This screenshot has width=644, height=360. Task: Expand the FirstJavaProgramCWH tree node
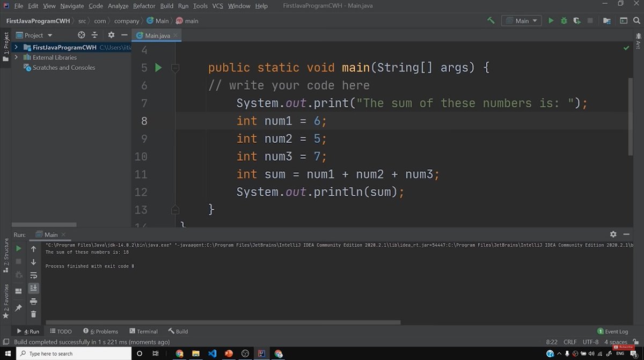click(16, 47)
